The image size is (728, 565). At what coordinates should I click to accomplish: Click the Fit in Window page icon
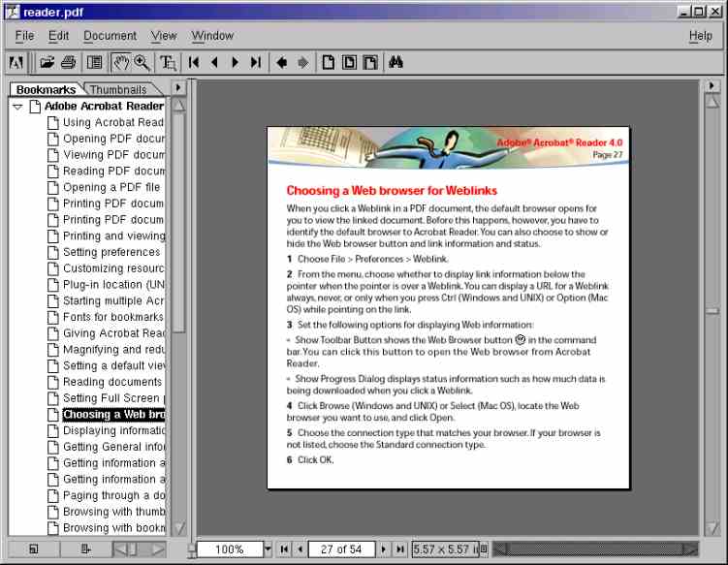pyautogui.click(x=349, y=62)
